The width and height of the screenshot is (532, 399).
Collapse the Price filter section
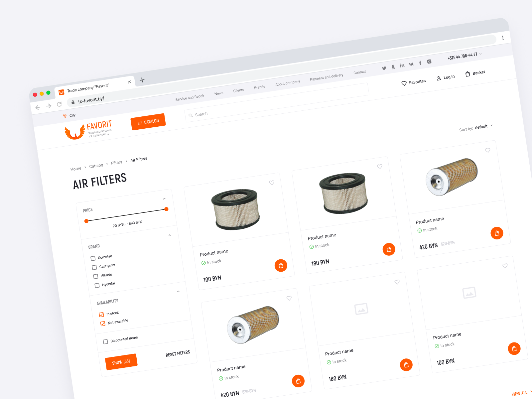(164, 199)
